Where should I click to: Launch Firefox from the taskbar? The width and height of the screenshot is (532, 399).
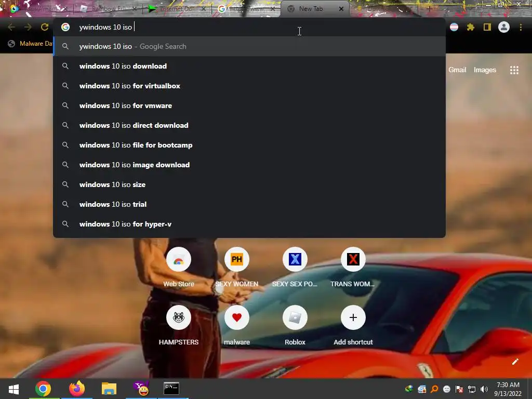pyautogui.click(x=77, y=389)
